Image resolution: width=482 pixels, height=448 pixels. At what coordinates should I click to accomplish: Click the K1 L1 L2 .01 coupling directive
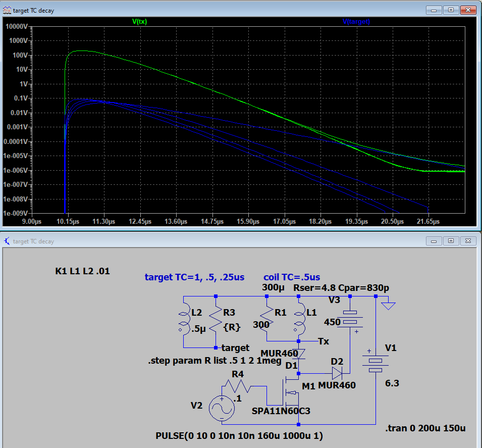pos(82,271)
